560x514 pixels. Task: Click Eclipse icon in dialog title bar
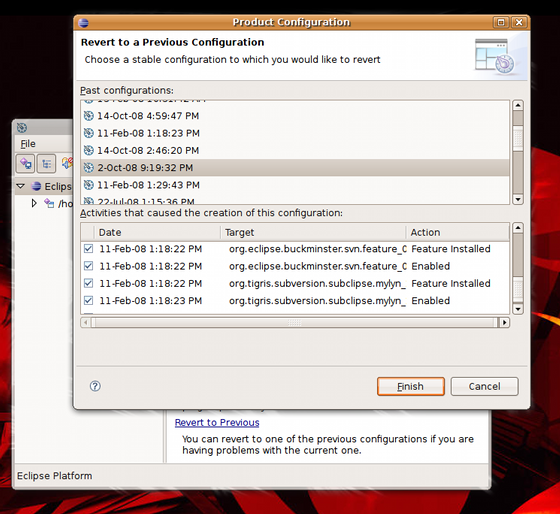[84, 23]
